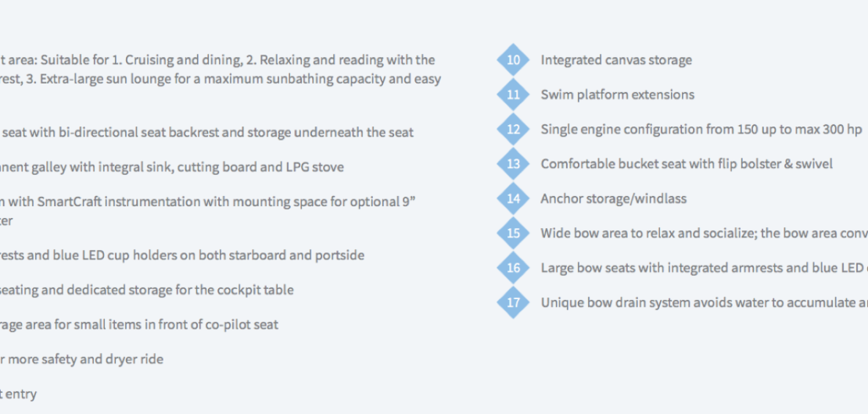Click the 'Unique bow drain system' line

tap(704, 302)
